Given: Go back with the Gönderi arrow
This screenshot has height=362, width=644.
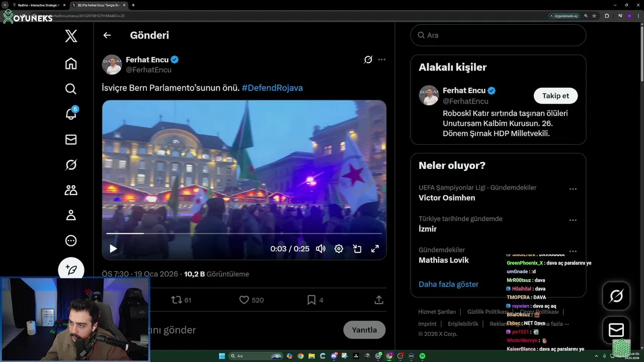Looking at the screenshot, I should coord(107,35).
